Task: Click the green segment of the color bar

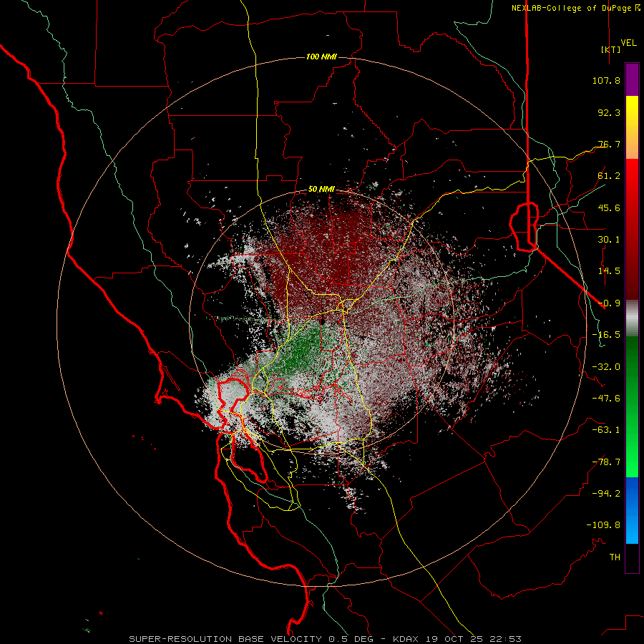Action: point(632,406)
